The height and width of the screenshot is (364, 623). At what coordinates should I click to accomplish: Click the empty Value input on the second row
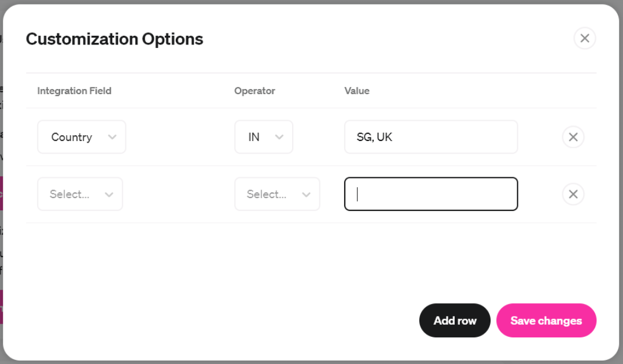pos(430,194)
